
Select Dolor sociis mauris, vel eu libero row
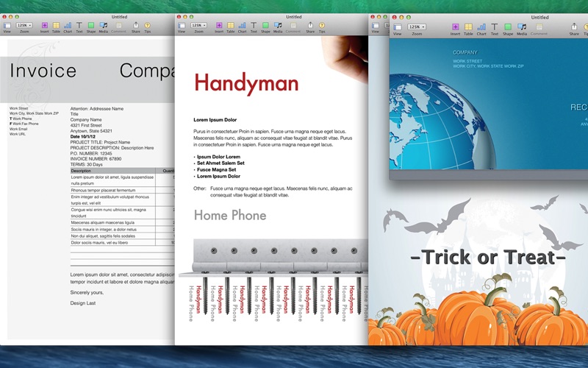pos(113,243)
